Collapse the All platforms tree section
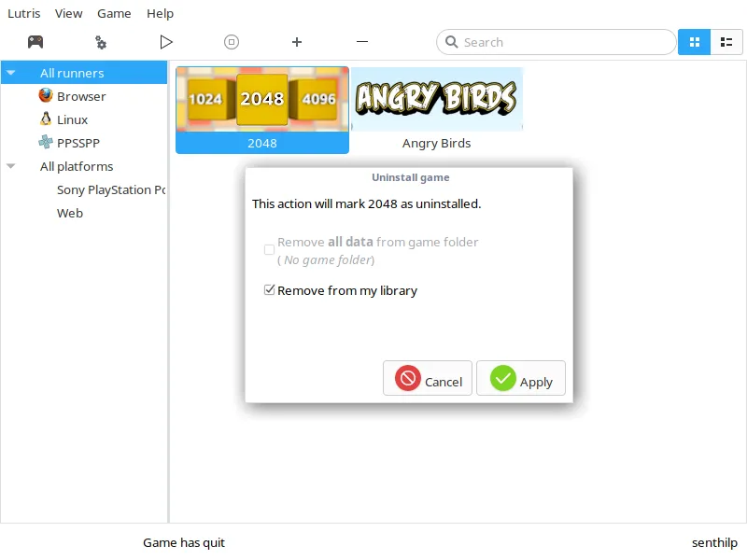The image size is (747, 560). click(x=11, y=166)
